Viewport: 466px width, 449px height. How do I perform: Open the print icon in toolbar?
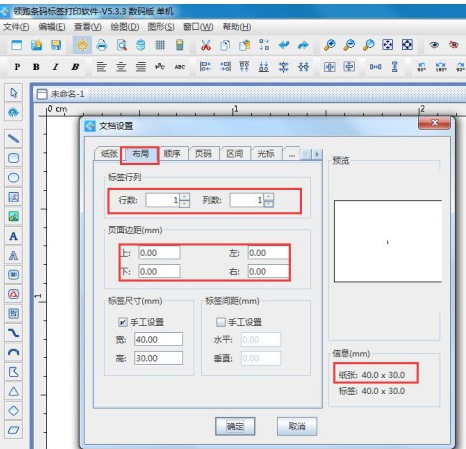pos(102,45)
